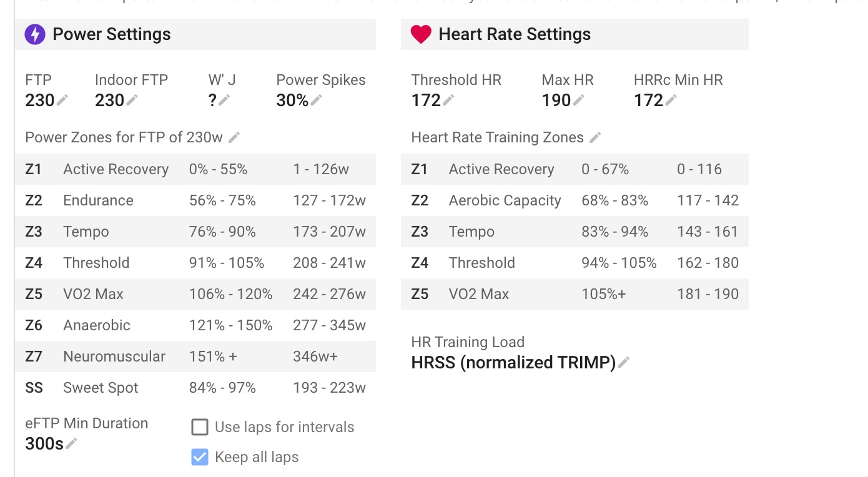Click the purple lightning Power Settings icon
The width and height of the screenshot is (868, 477).
coord(35,34)
